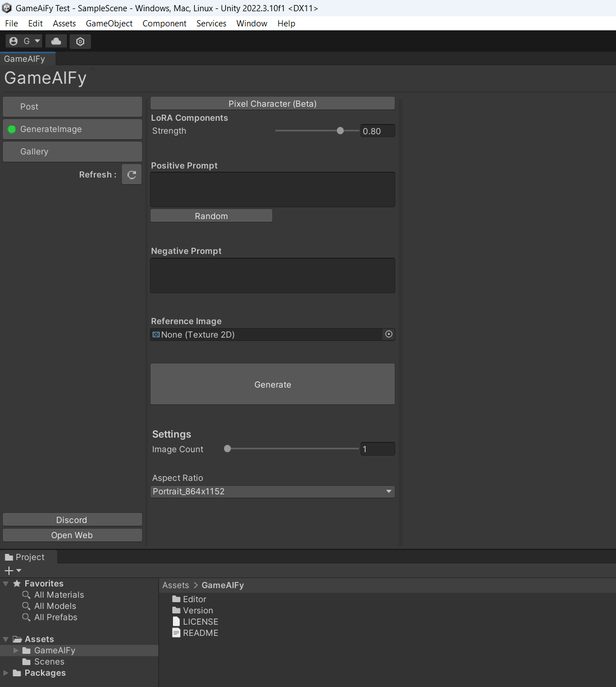Select the LICENSE file name
Screen dimensions: 616x687
click(200, 622)
